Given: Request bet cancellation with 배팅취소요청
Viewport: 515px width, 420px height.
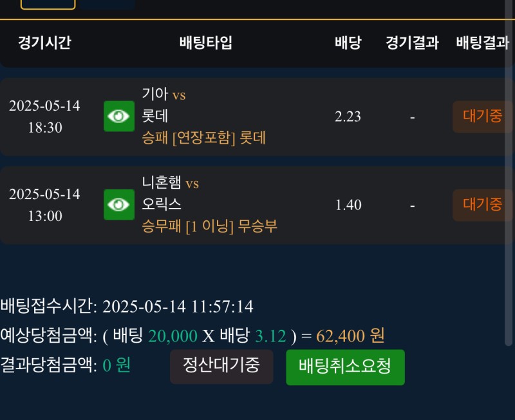Looking at the screenshot, I should 345,367.
